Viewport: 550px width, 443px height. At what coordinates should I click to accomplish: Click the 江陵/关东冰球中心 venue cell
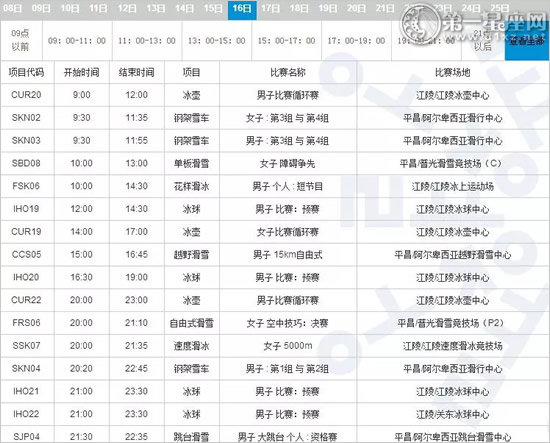coord(452,414)
